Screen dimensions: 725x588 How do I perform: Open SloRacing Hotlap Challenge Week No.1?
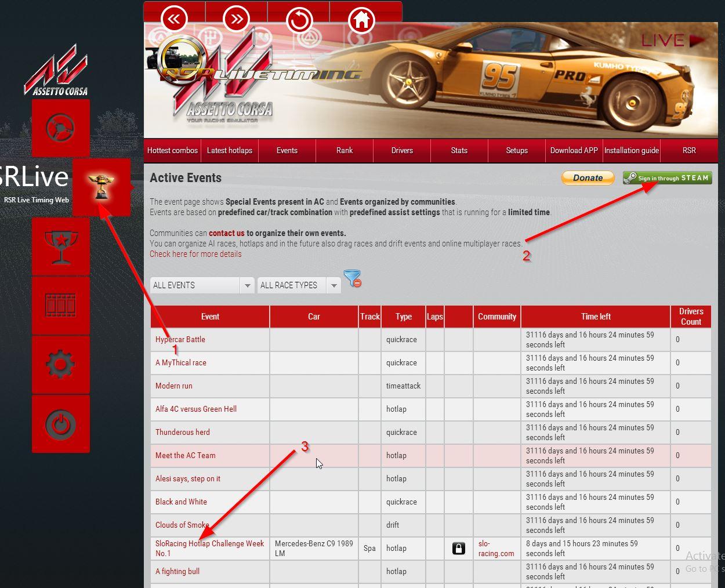point(209,548)
